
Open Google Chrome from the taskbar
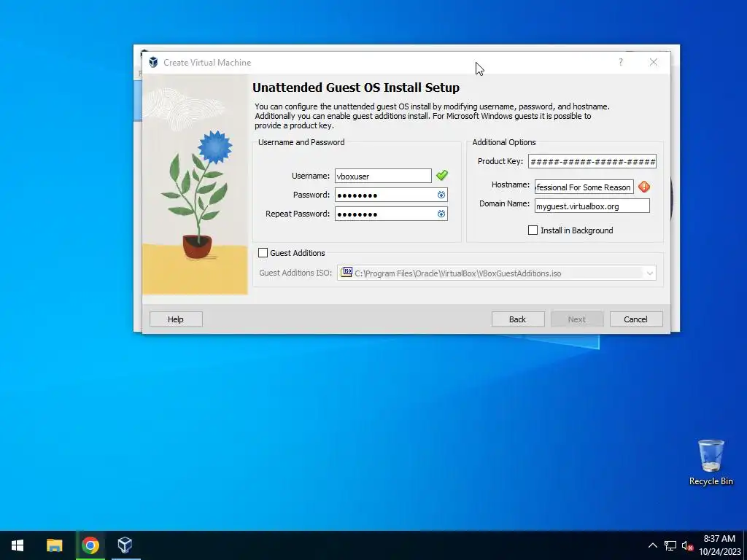click(x=90, y=545)
